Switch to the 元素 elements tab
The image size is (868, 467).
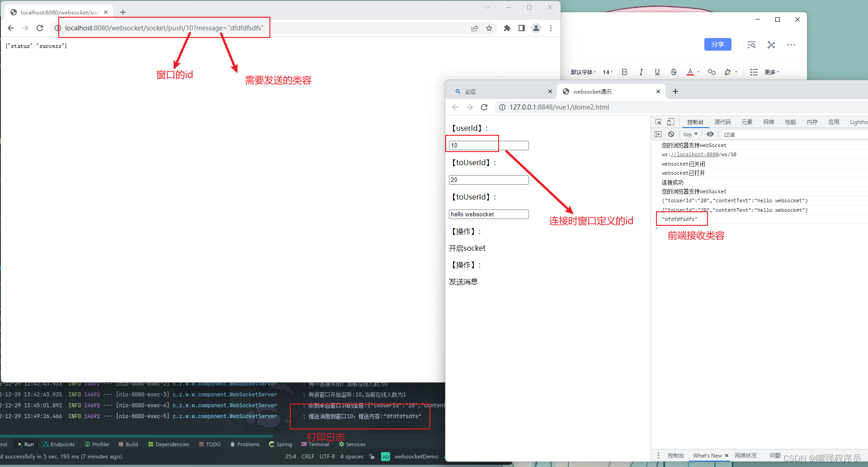coord(747,122)
